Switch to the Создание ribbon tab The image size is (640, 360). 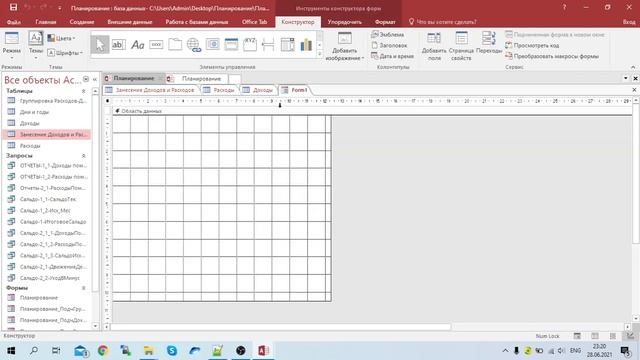coord(82,22)
